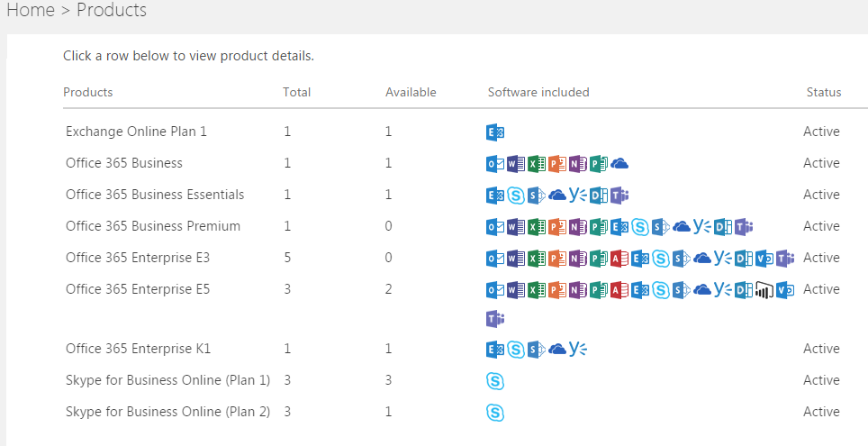Click the Excel icon in Office 365 Business row

coord(536,164)
